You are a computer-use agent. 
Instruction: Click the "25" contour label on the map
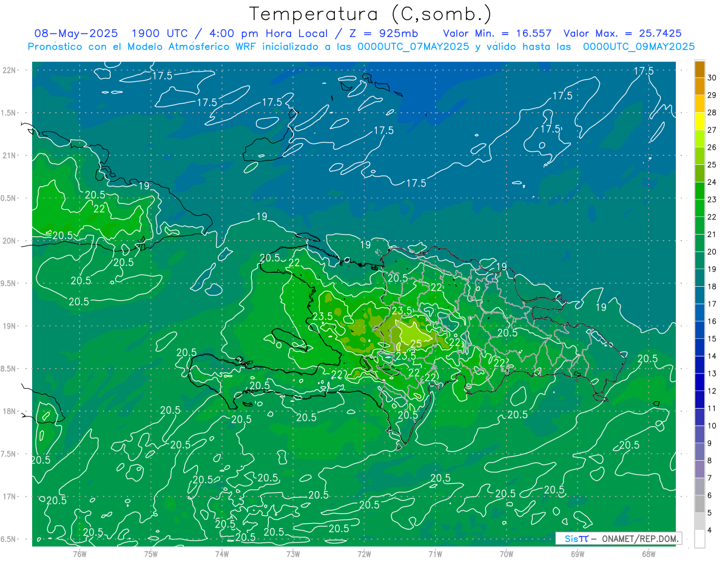(417, 343)
